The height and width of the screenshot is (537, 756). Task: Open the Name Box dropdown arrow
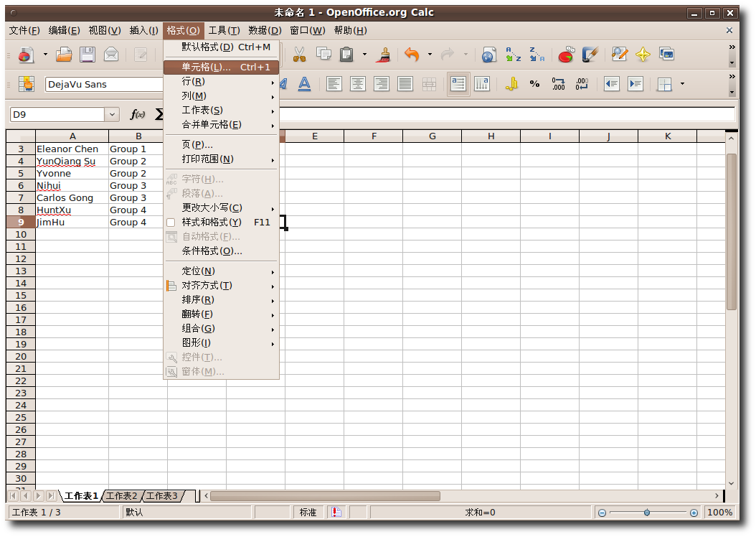112,114
